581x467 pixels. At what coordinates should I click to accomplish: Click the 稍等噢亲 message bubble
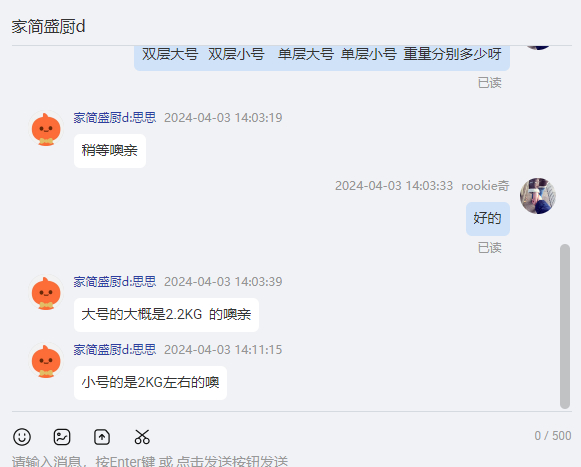click(110, 151)
